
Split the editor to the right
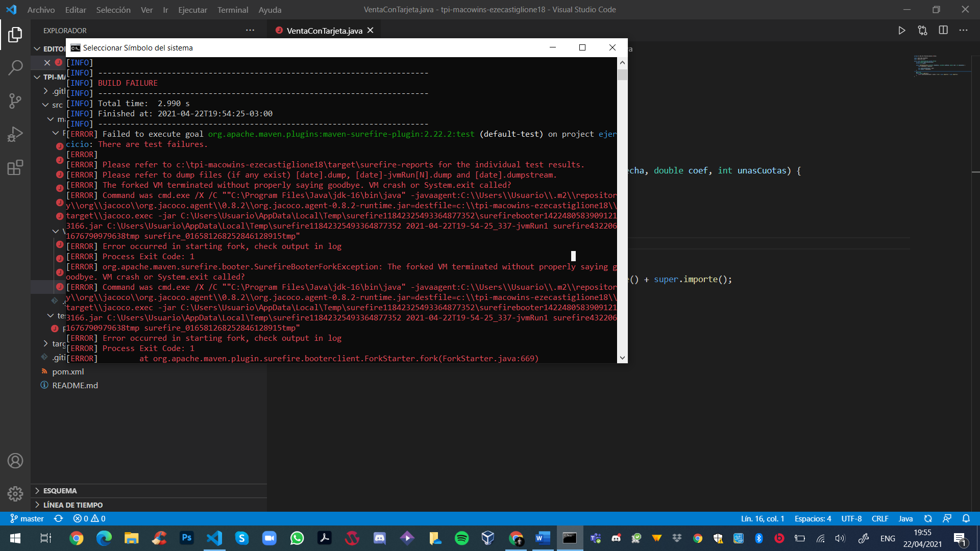943,31
